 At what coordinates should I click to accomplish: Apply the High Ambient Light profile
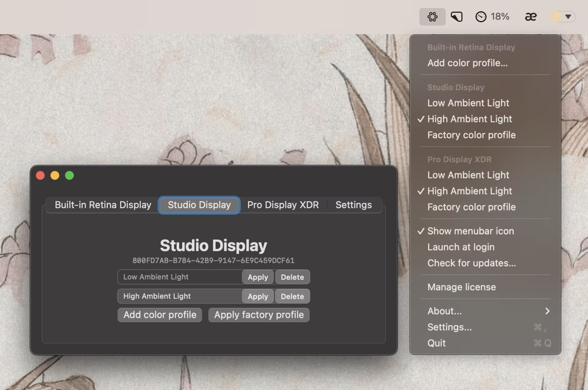click(x=258, y=297)
